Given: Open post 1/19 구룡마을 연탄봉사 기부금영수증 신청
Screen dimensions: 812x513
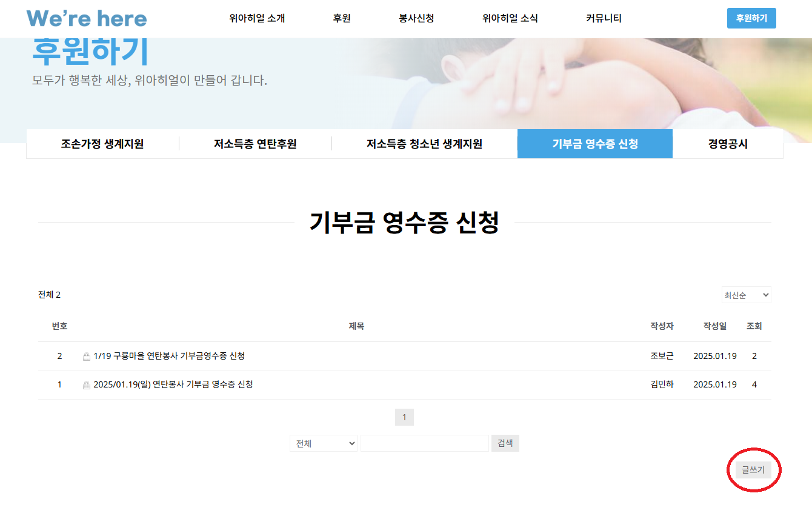Looking at the screenshot, I should coord(169,356).
